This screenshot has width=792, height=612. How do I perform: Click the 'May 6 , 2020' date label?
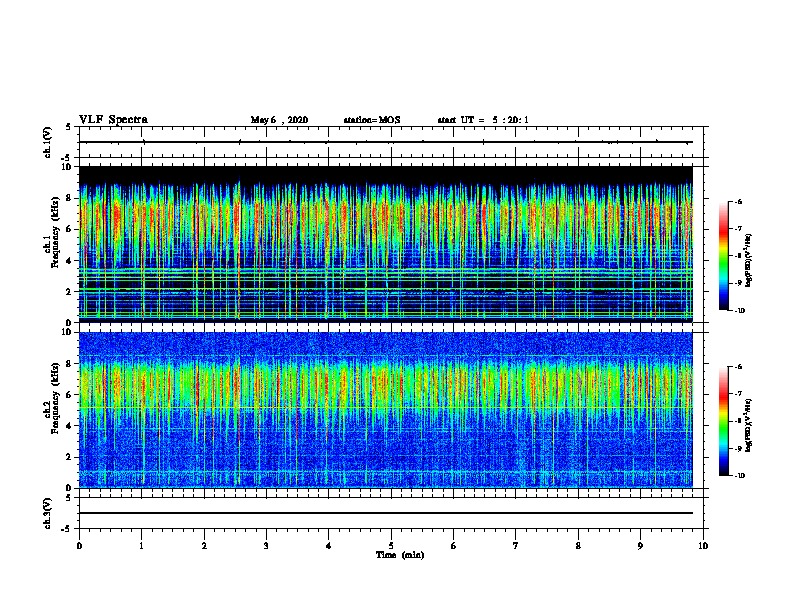[x=279, y=120]
